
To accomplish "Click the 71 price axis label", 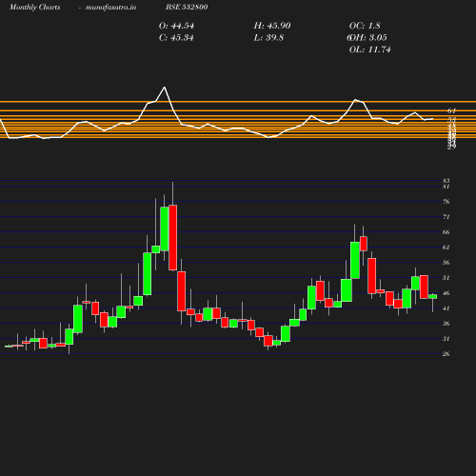I will [x=446, y=217].
